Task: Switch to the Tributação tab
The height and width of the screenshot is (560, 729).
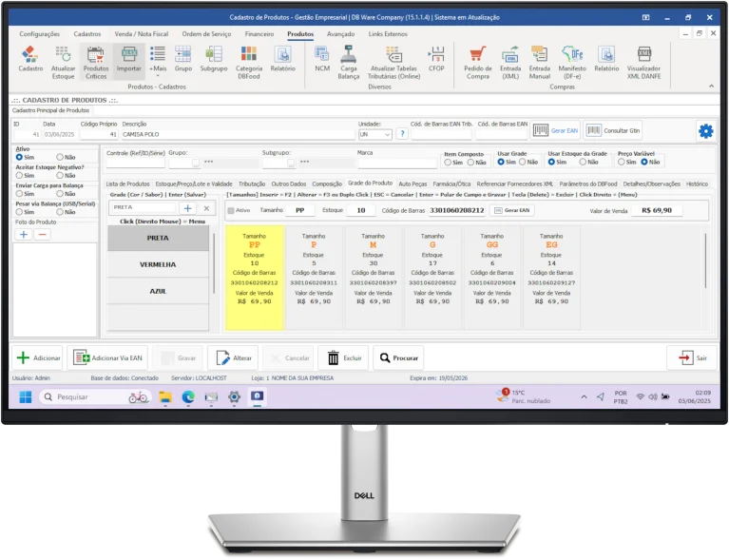Action: pos(252,183)
